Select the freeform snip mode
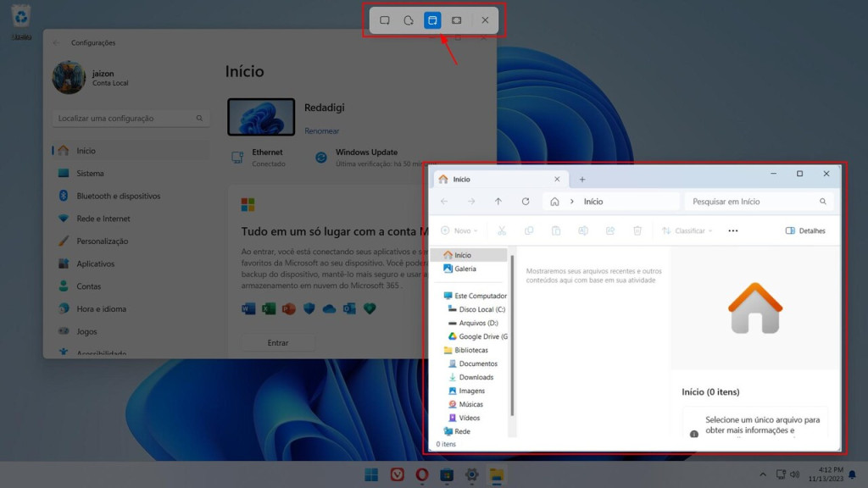 [x=409, y=19]
